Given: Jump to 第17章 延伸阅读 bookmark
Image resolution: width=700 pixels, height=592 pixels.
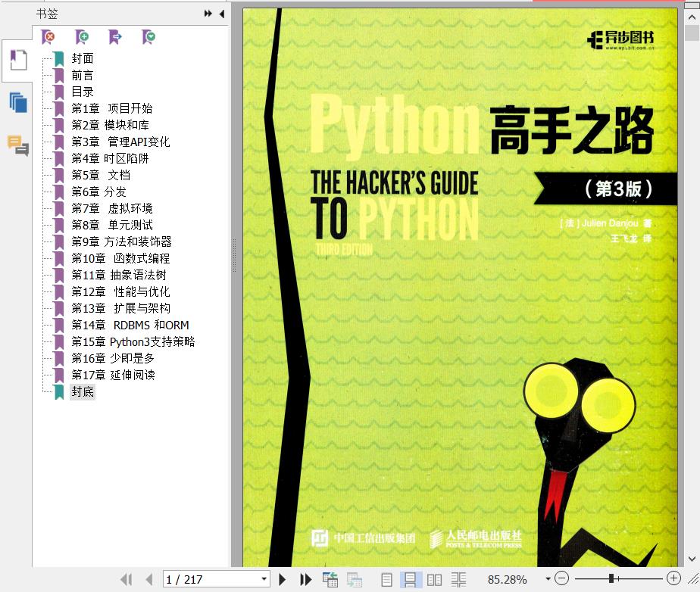Looking at the screenshot, I should click(113, 375).
